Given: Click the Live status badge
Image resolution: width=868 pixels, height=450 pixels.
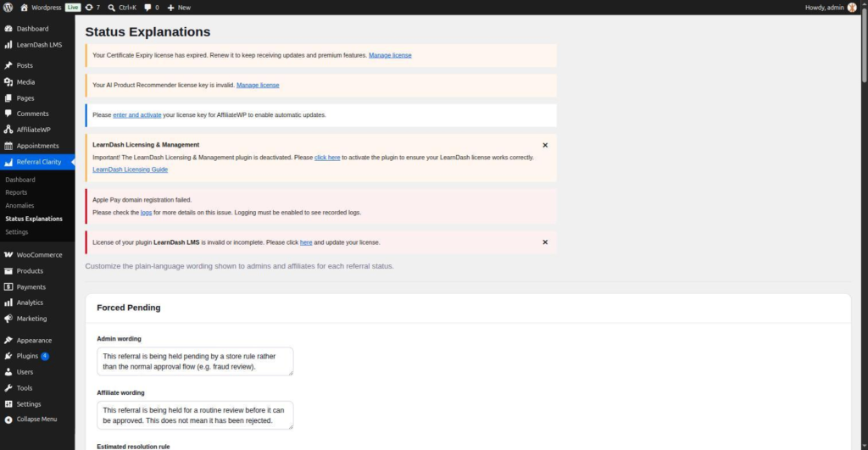Looking at the screenshot, I should [73, 7].
